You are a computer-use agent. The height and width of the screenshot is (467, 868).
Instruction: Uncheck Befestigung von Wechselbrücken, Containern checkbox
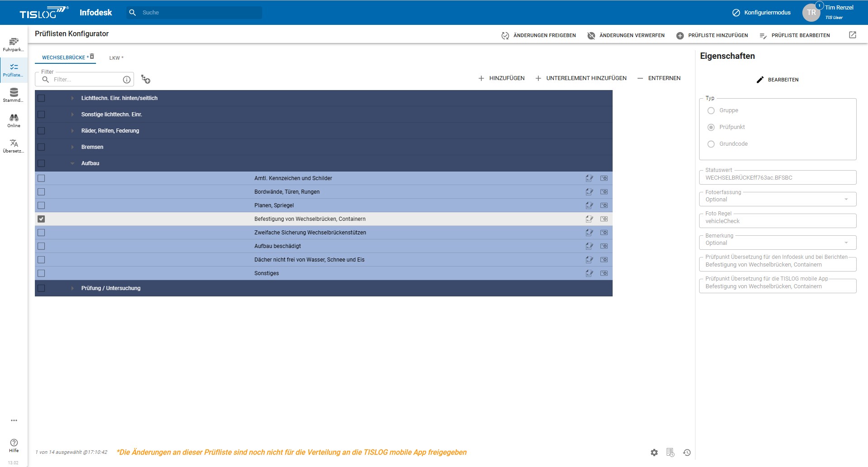[x=41, y=219]
